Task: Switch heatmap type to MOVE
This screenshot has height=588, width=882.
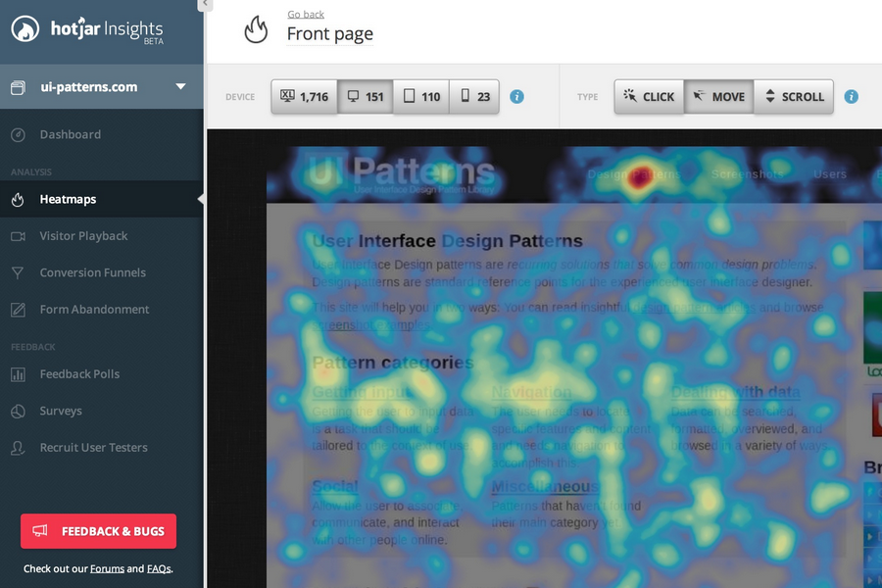Action: [x=719, y=97]
